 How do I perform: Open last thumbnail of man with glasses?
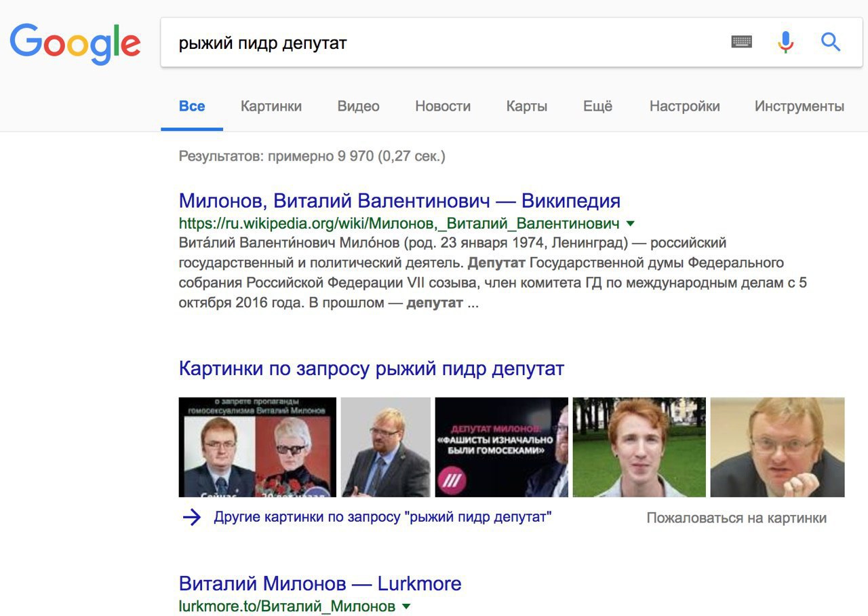point(778,447)
